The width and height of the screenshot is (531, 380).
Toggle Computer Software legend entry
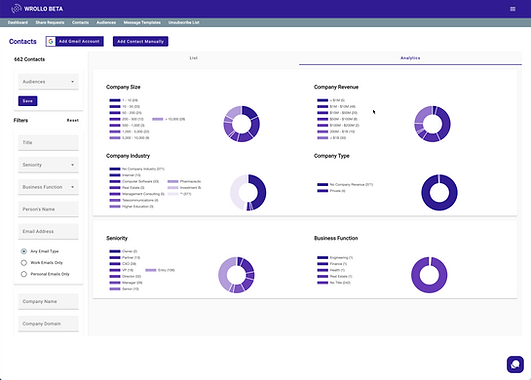pyautogui.click(x=134, y=182)
